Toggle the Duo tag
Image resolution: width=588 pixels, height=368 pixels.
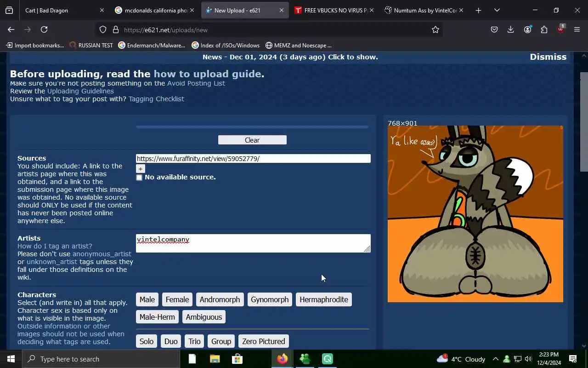coord(171,341)
